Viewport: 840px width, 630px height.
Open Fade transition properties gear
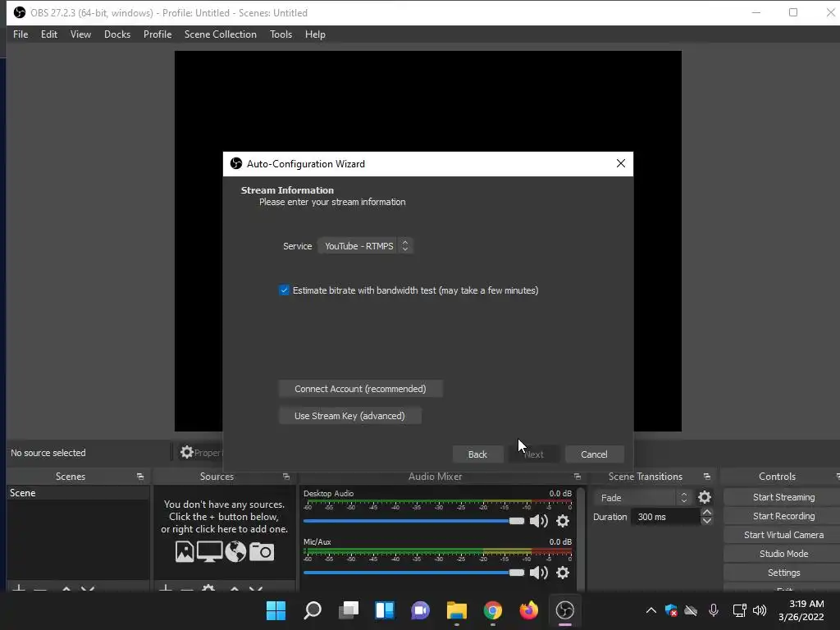705,498
